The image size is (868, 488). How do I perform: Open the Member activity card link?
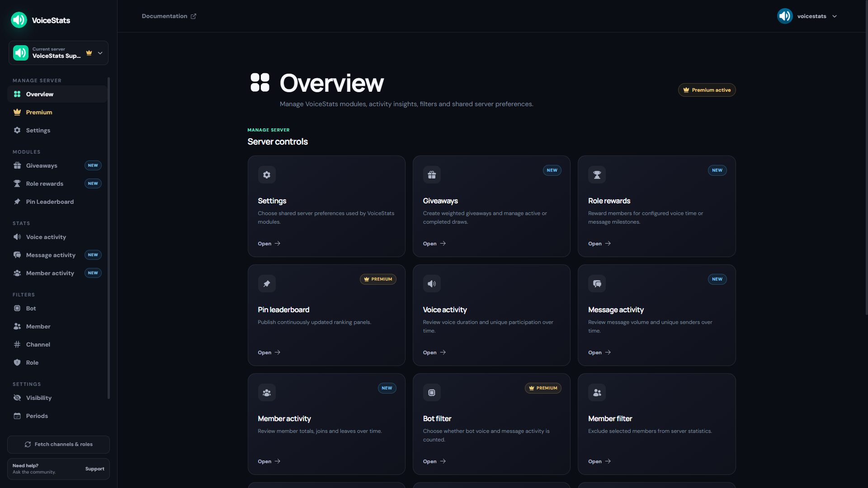[269, 461]
